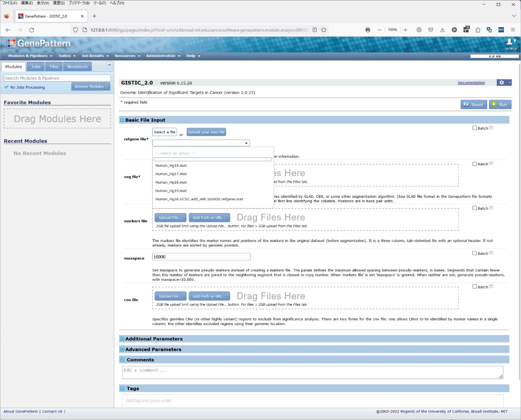Open the user account icon rchiji

coord(512,44)
